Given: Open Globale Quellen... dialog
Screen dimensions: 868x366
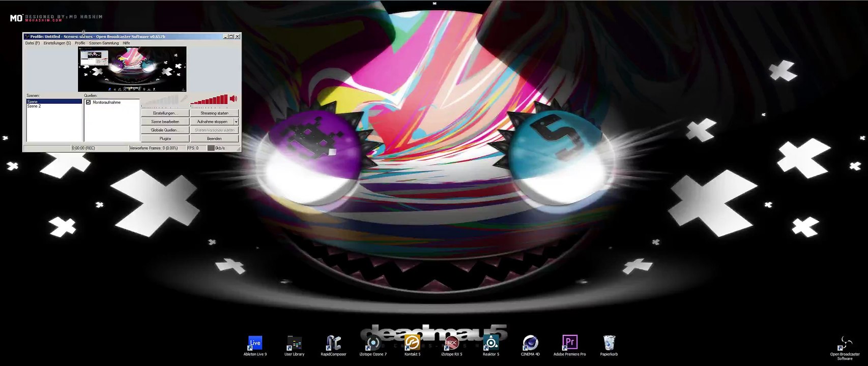Looking at the screenshot, I should click(165, 130).
